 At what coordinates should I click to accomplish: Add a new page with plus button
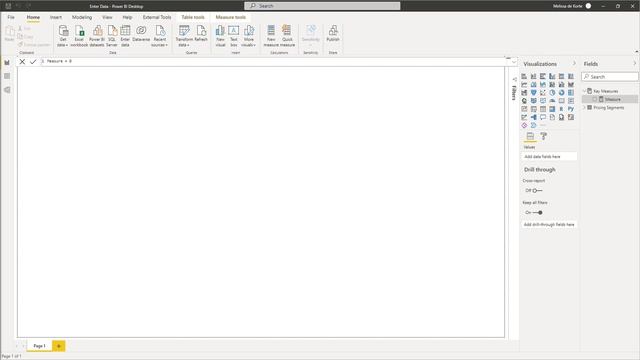[59, 346]
